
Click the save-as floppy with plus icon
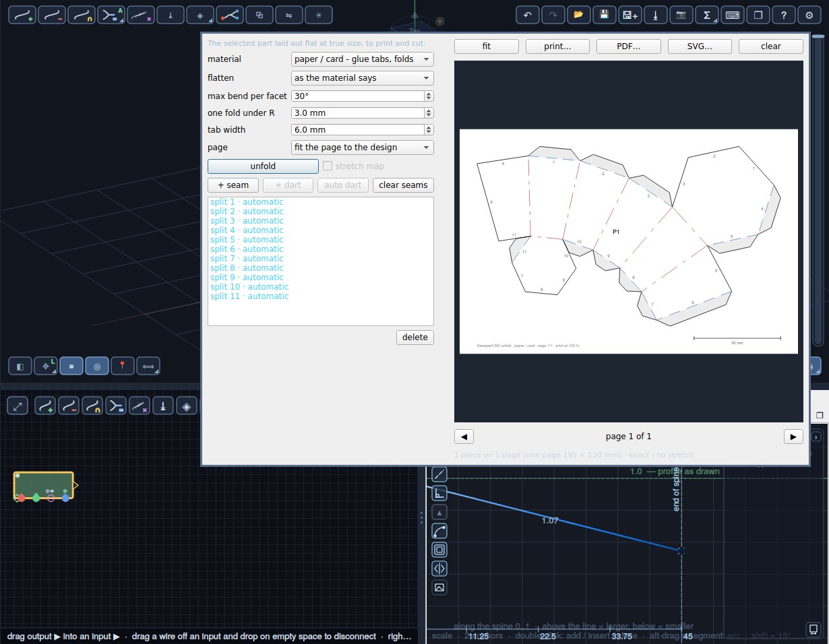pyautogui.click(x=632, y=15)
